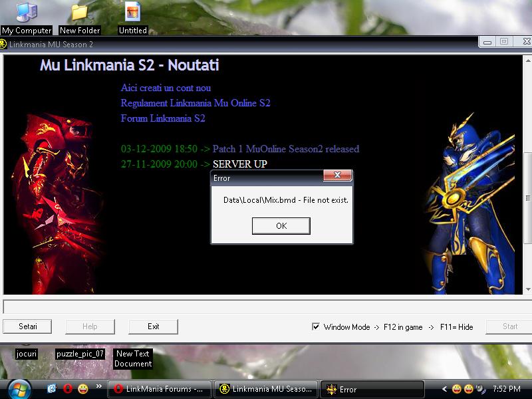Expand quick launch overflow chevron
Viewport: 532px width, 399px height.
pyautogui.click(x=98, y=386)
